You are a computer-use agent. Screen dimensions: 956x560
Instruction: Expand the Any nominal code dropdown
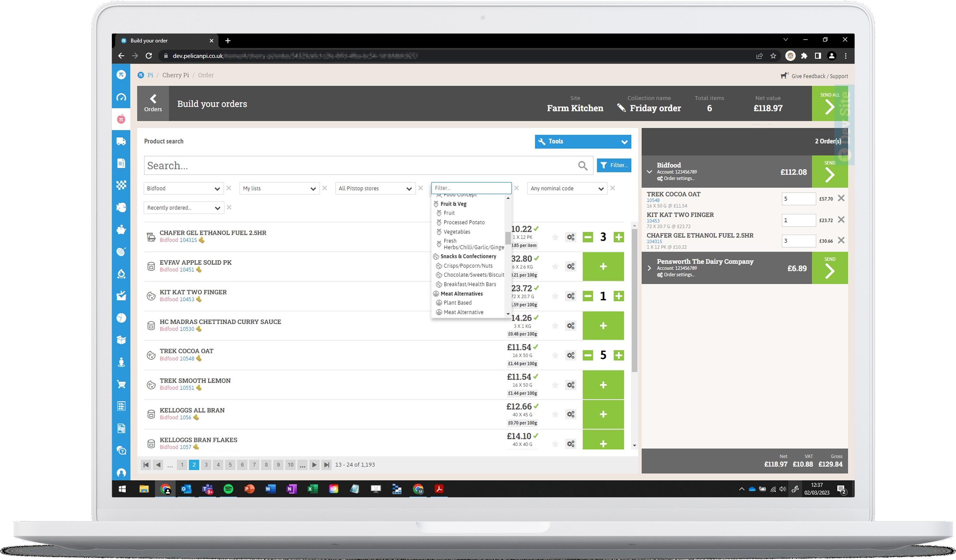tap(567, 189)
